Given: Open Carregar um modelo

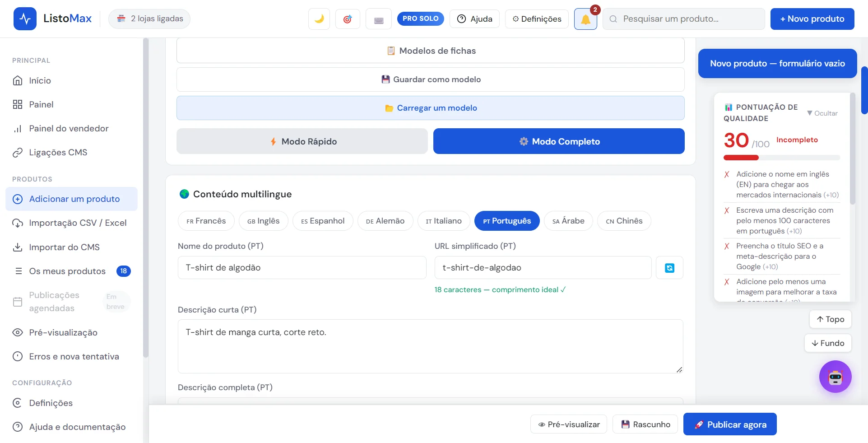Looking at the screenshot, I should (x=431, y=108).
